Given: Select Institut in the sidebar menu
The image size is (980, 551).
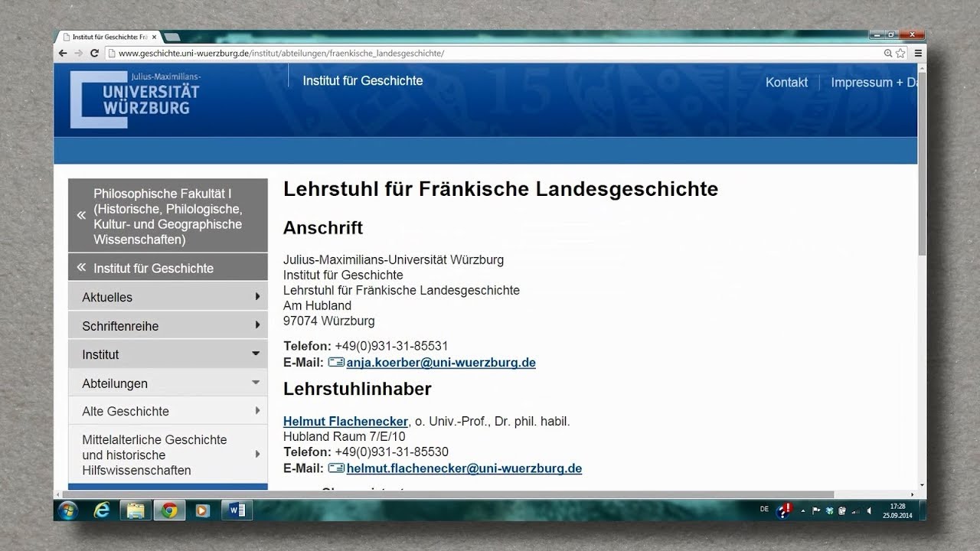Looking at the screenshot, I should click(168, 354).
